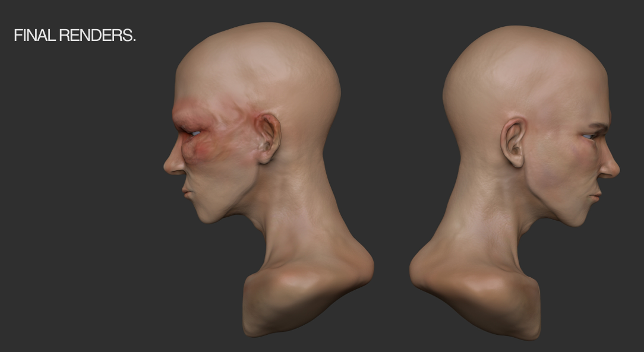Click the dark background between the two heads
Viewport: 644px width, 352px height.
[x=391, y=148]
